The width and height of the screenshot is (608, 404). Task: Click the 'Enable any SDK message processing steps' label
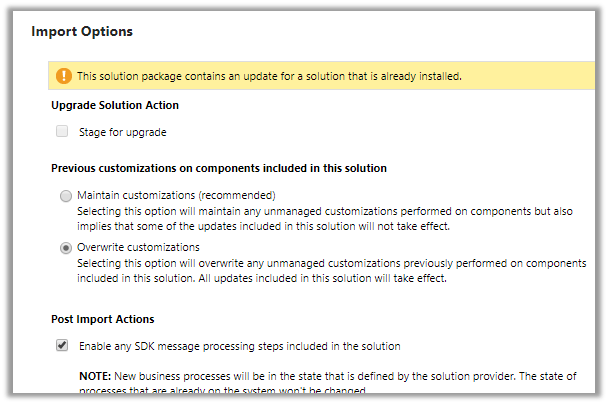coord(240,347)
